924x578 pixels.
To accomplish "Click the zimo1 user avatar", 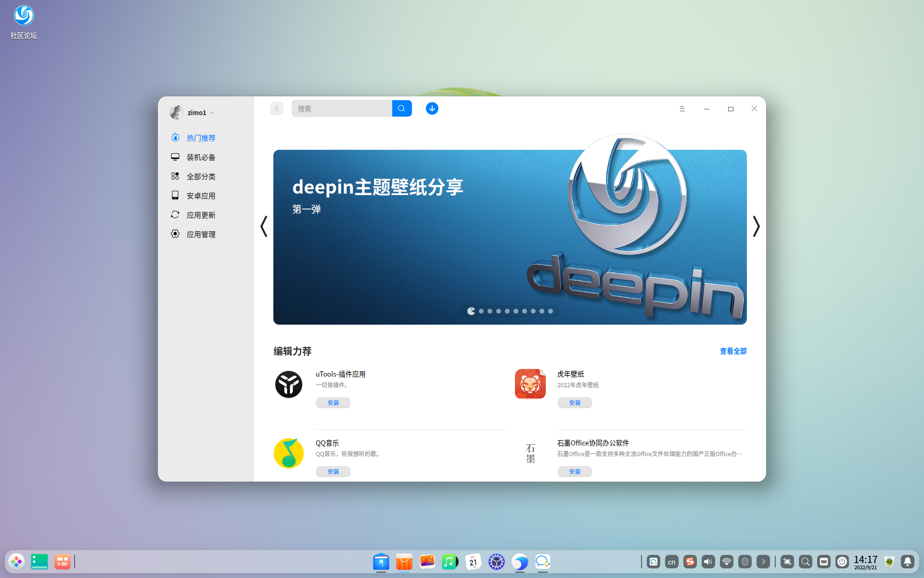I will tap(177, 112).
